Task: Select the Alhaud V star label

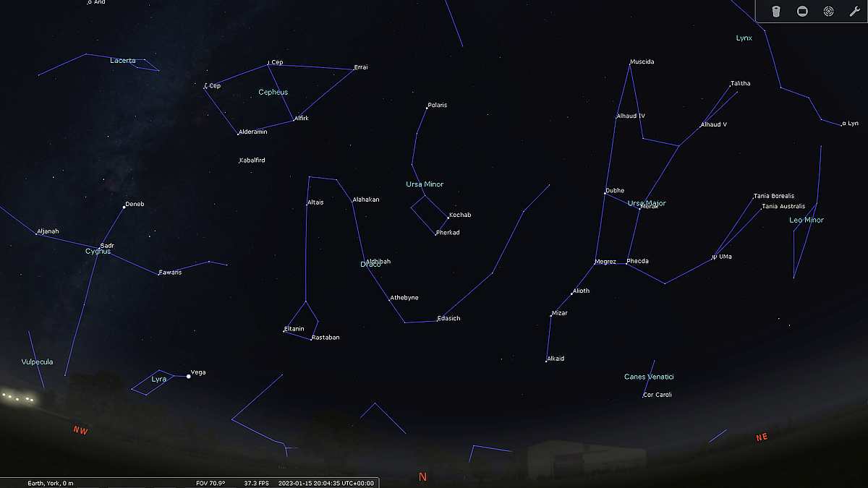Action: (x=714, y=125)
